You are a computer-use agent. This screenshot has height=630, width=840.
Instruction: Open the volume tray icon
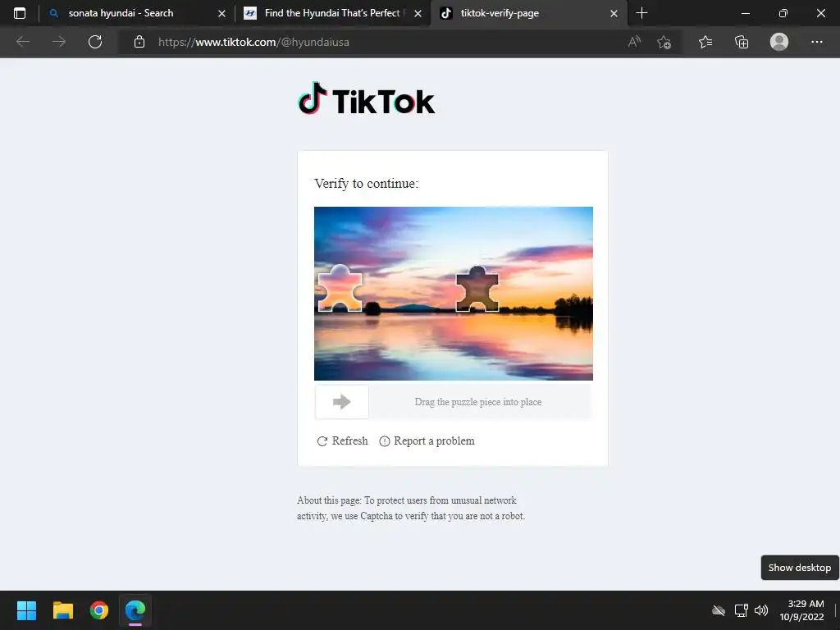pyautogui.click(x=760, y=610)
